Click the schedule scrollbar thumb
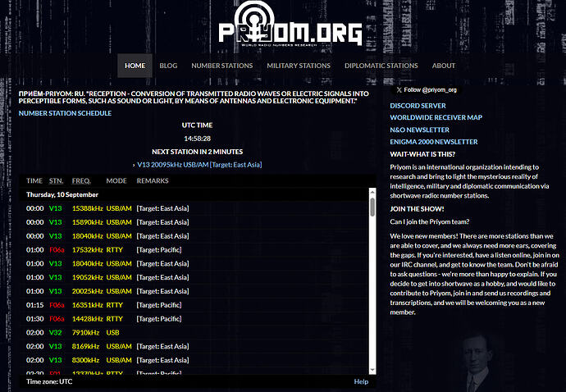 (x=372, y=207)
